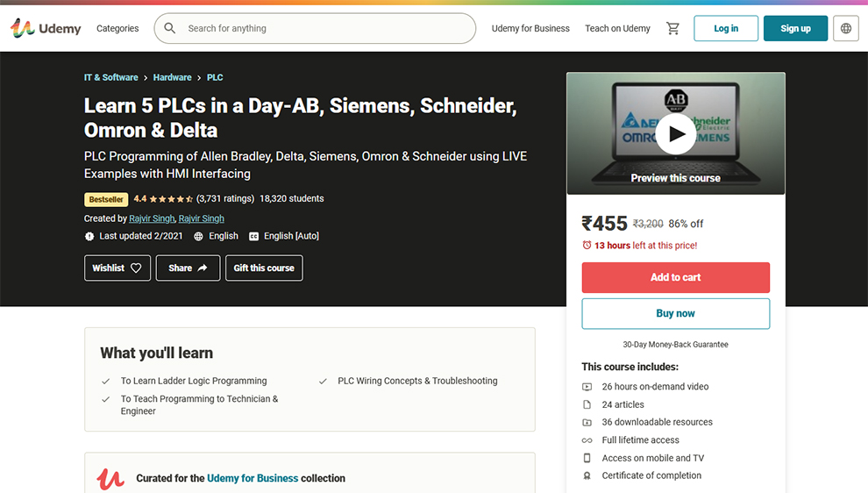Open Teach on Udemy

617,28
